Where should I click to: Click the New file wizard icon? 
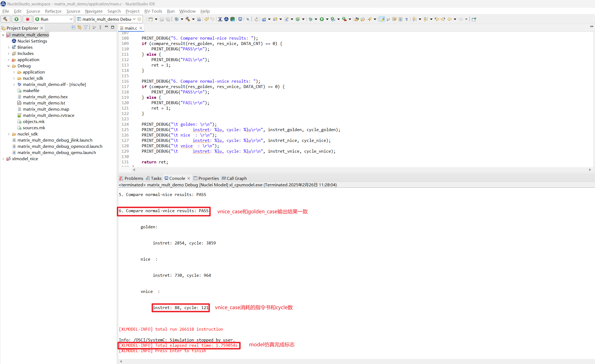coord(151,19)
